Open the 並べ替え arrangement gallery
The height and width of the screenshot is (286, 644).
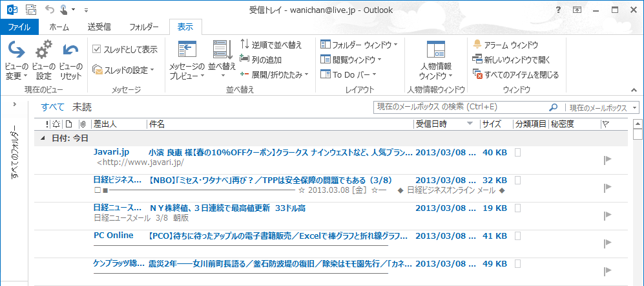coord(222,60)
